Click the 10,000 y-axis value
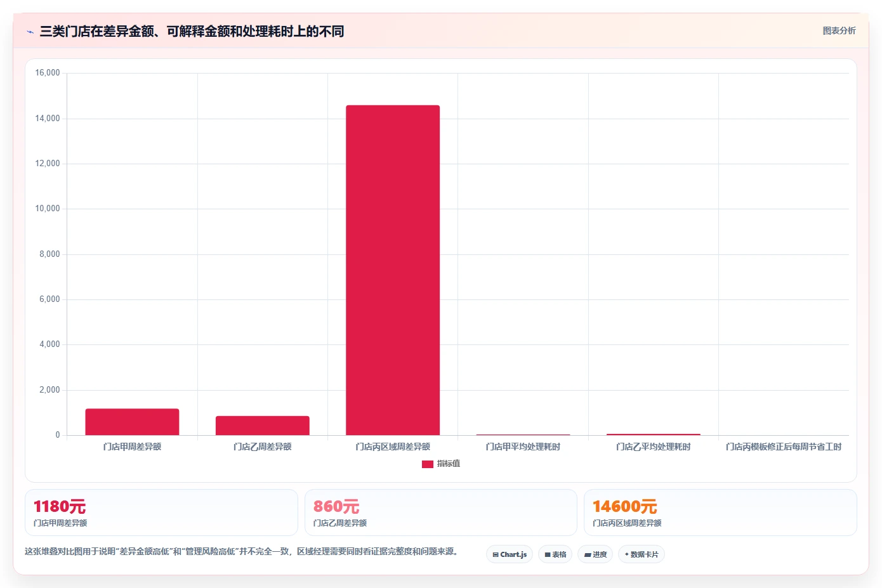This screenshot has width=882, height=588. pos(48,209)
